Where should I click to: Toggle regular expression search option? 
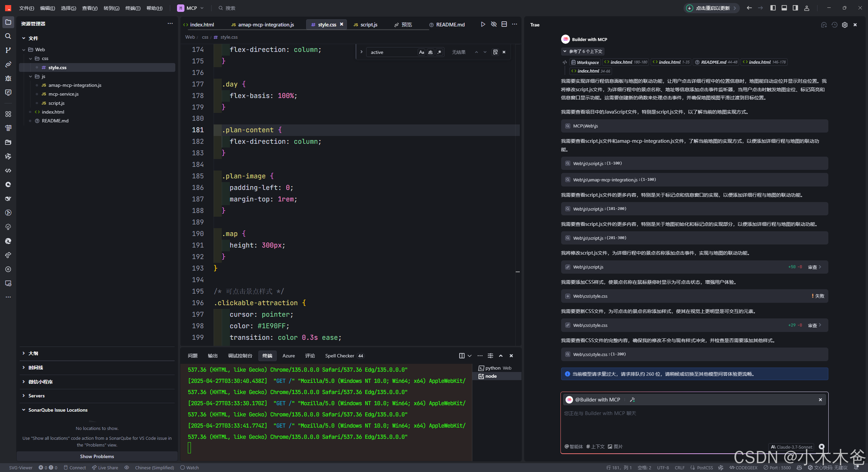[x=439, y=52]
